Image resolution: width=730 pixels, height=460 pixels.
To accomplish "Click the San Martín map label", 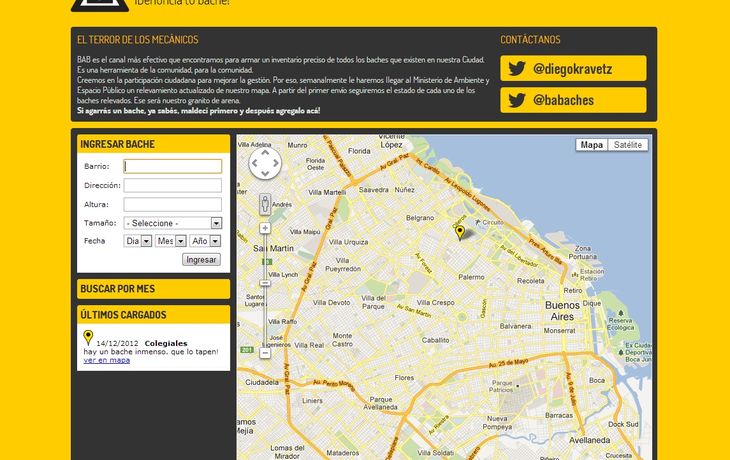I will point(273,249).
